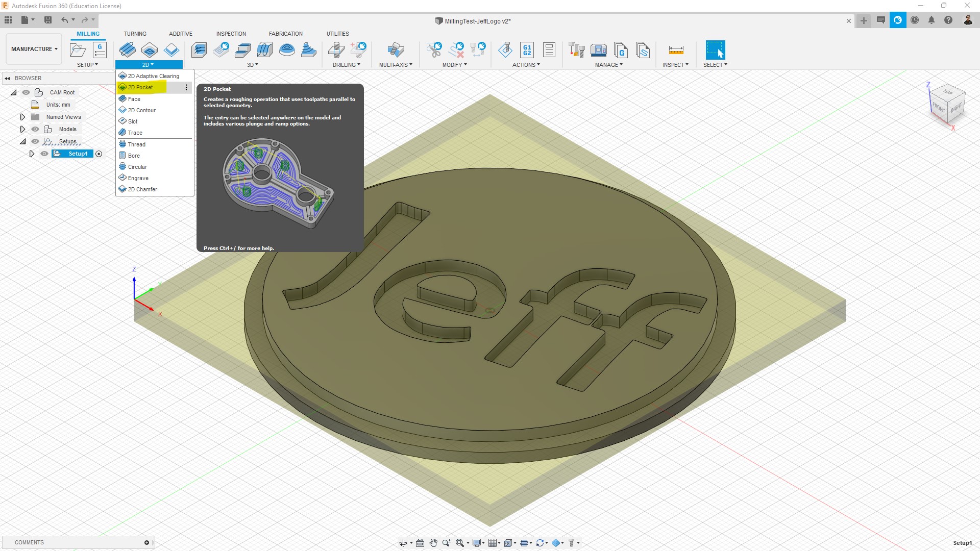This screenshot has width=980, height=551.
Task: Open the Setup Sheet icon
Action: 549,49
